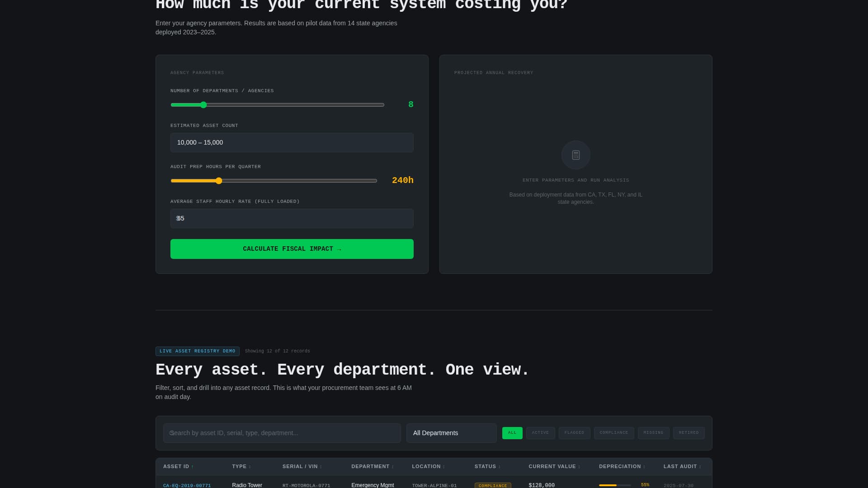The height and width of the screenshot is (488, 868).
Task: Click Calculate Fiscal Impact button
Action: (x=292, y=249)
